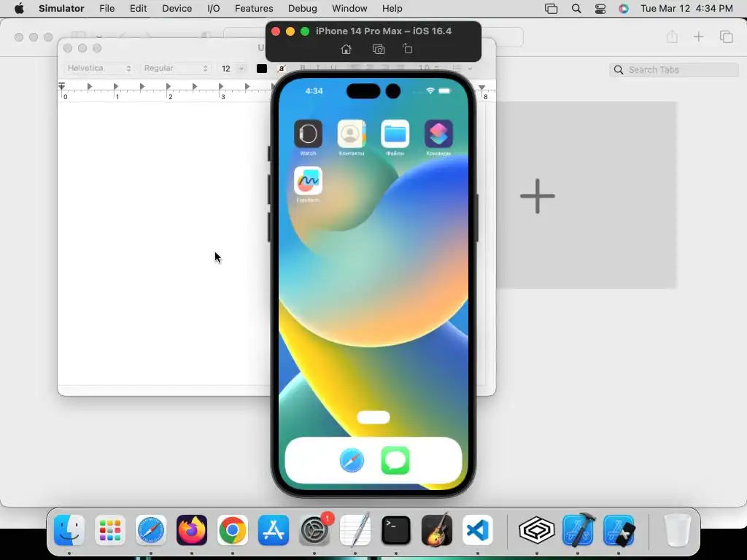Toggle Safari's tab overview button
747x560 pixels.
click(x=726, y=36)
